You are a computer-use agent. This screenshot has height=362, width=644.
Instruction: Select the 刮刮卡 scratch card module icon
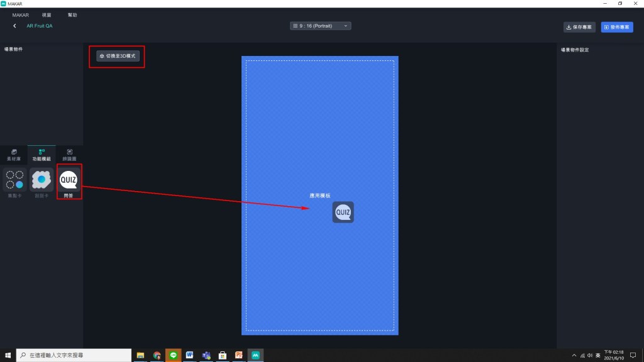(x=42, y=180)
